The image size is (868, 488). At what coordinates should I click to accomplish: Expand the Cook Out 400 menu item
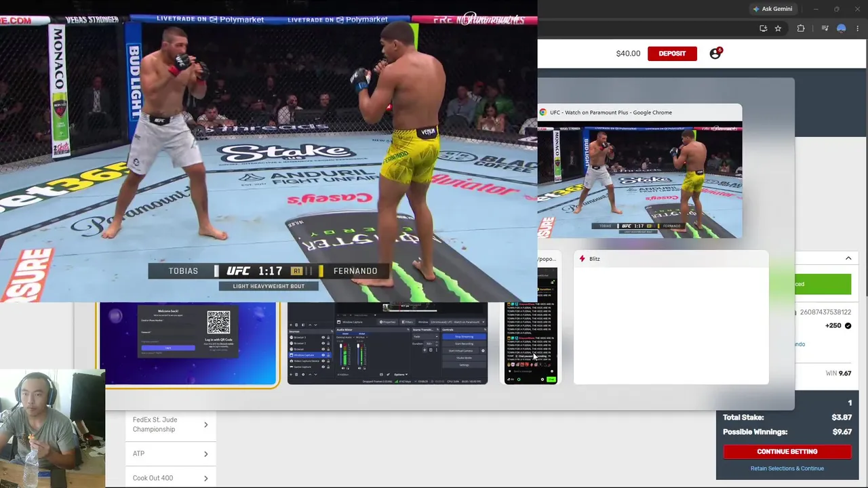tap(170, 478)
